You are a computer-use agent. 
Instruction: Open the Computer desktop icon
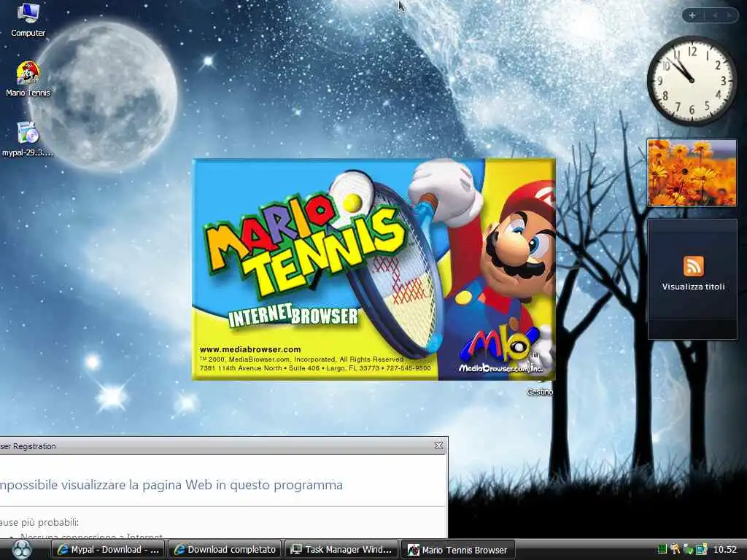point(28,20)
